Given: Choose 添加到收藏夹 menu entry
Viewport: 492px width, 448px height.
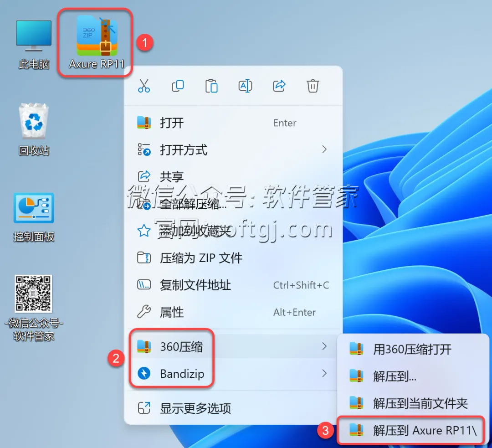Looking at the screenshot, I should 233,231.
